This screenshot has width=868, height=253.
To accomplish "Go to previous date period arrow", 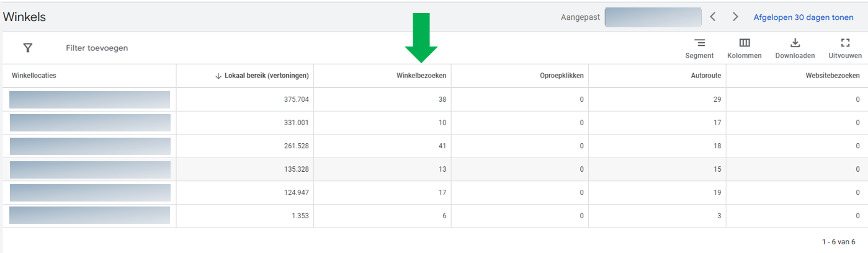I will (713, 17).
